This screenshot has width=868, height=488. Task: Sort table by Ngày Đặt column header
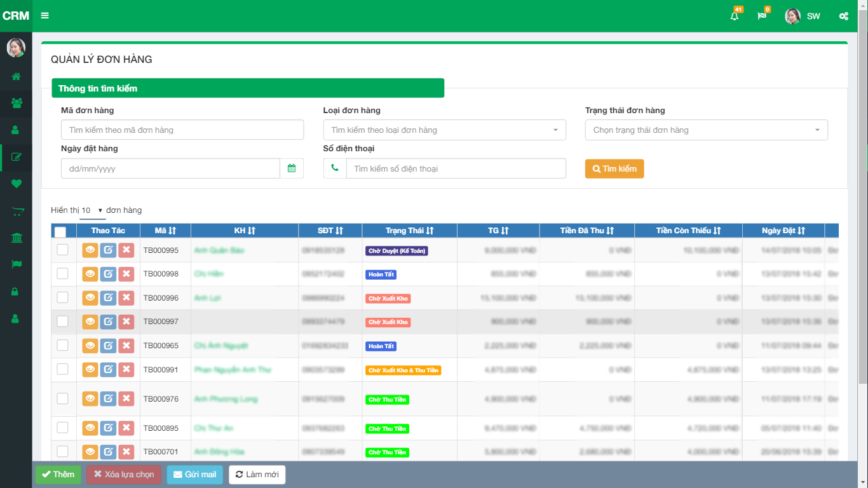point(783,231)
